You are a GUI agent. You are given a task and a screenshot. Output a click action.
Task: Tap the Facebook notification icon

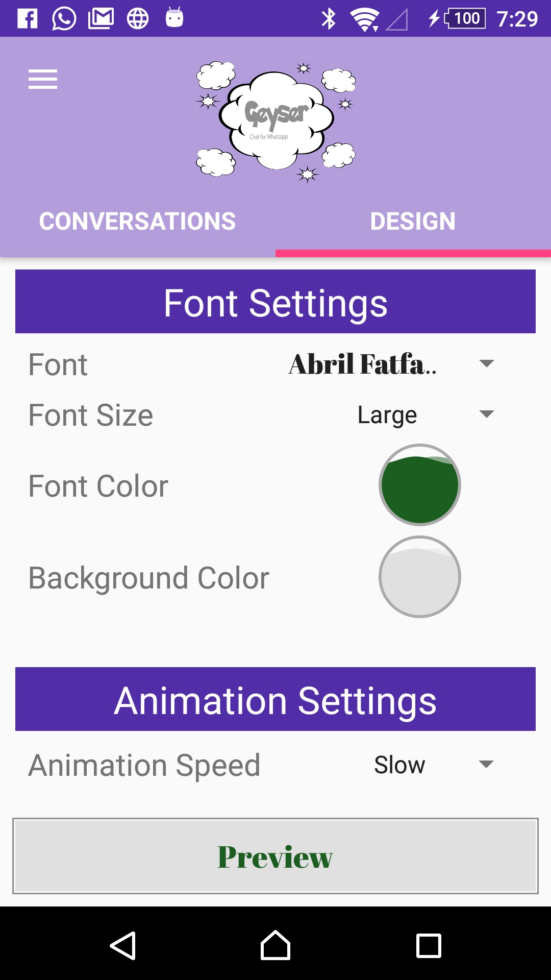tap(28, 19)
